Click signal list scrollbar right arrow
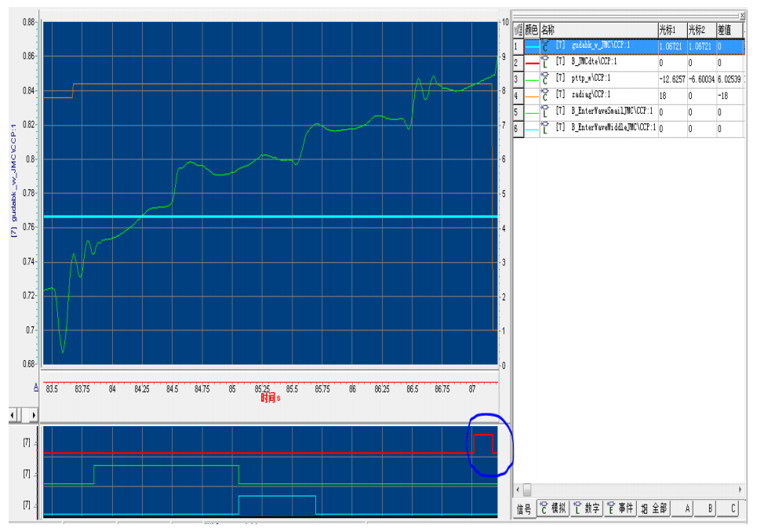 click(740, 489)
